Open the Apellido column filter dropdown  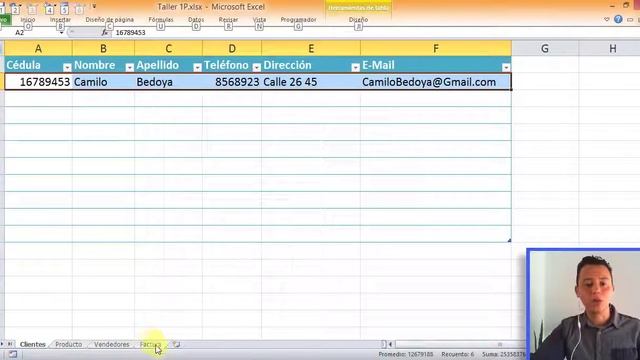[x=197, y=67]
